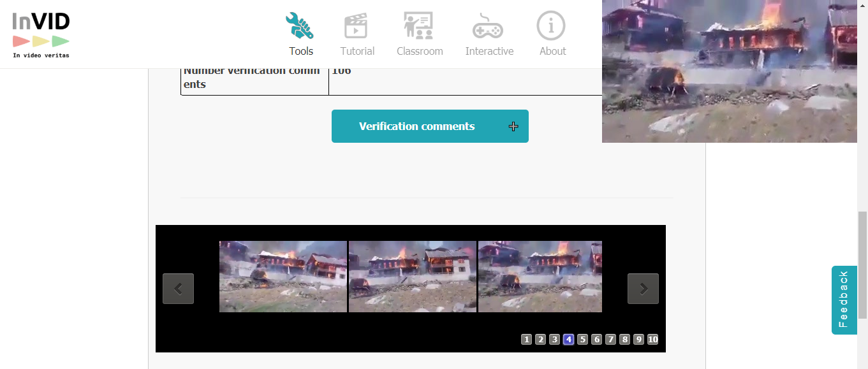Viewport: 868px width, 369px height.
Task: Click the video preview in the top right
Action: click(x=729, y=70)
